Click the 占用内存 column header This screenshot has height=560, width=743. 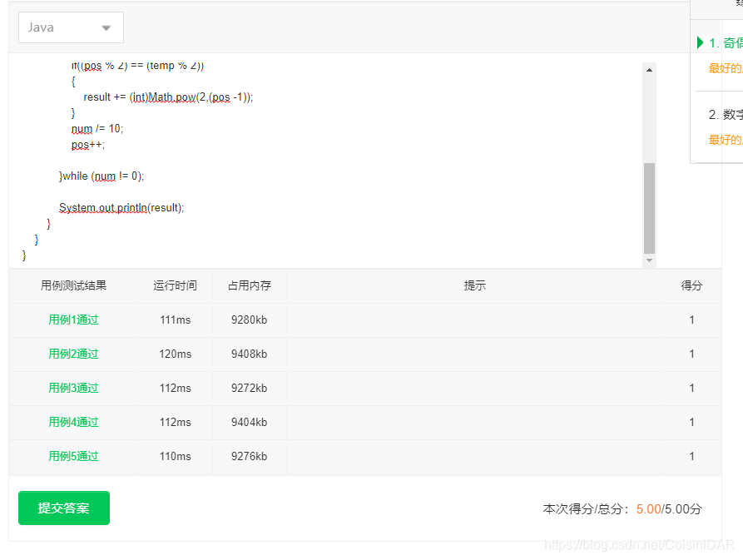(x=250, y=285)
